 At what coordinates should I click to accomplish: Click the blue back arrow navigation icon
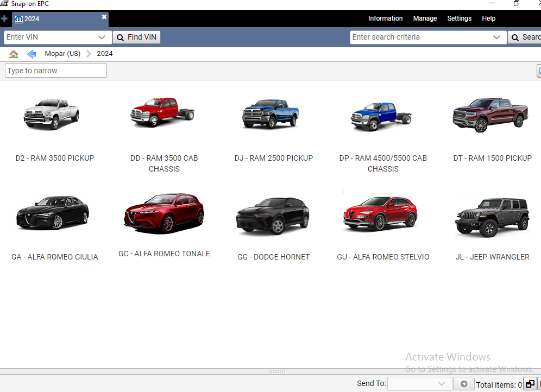click(32, 54)
